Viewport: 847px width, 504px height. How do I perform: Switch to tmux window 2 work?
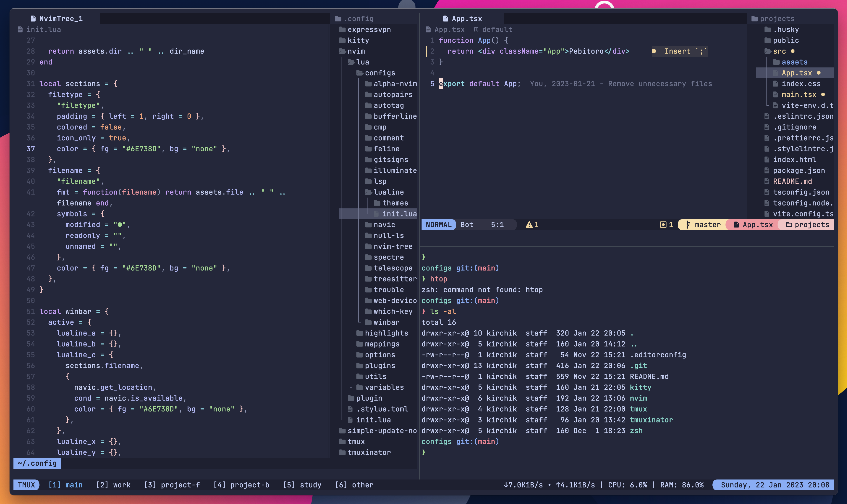[x=113, y=485]
